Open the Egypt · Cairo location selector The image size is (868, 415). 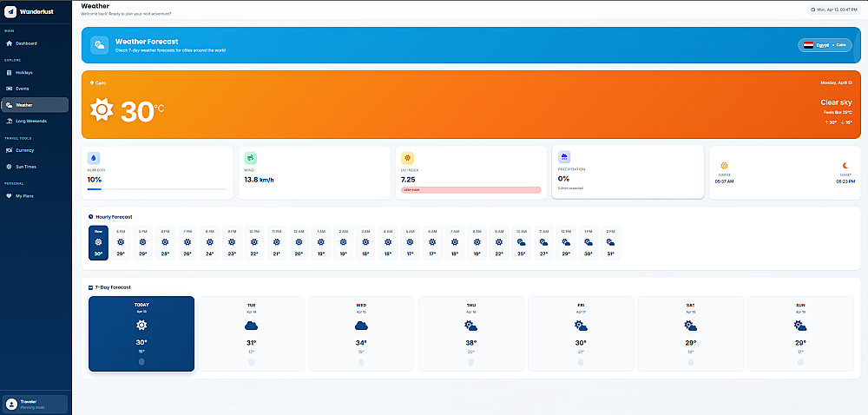click(x=825, y=45)
